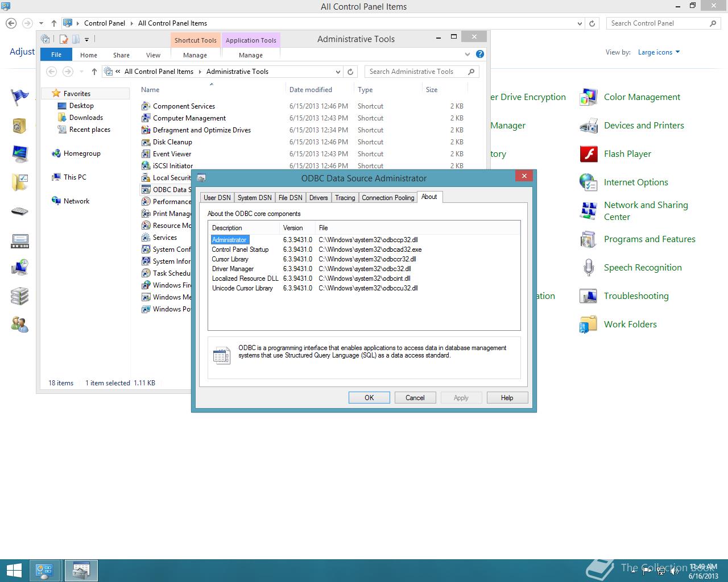Sort ODBC components by Version column

298,228
